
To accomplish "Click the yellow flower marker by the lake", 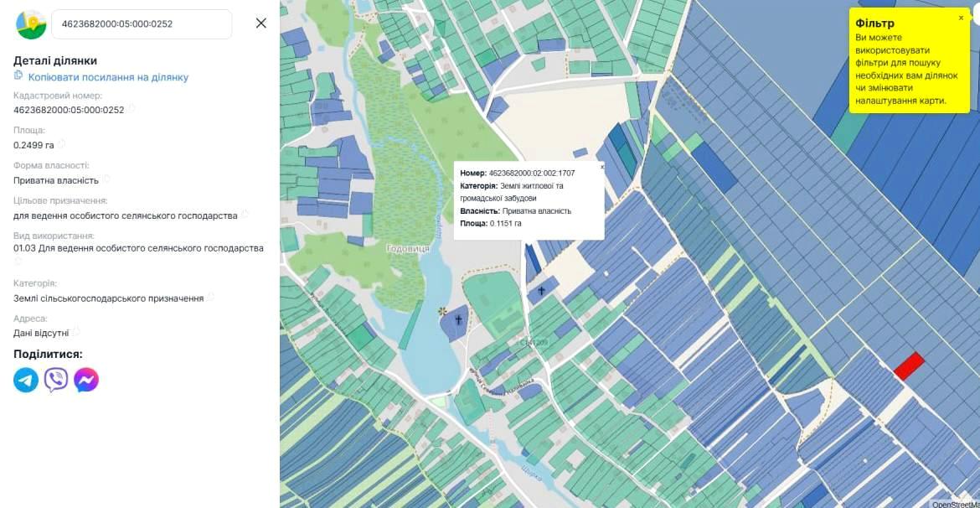I will click(x=442, y=312).
